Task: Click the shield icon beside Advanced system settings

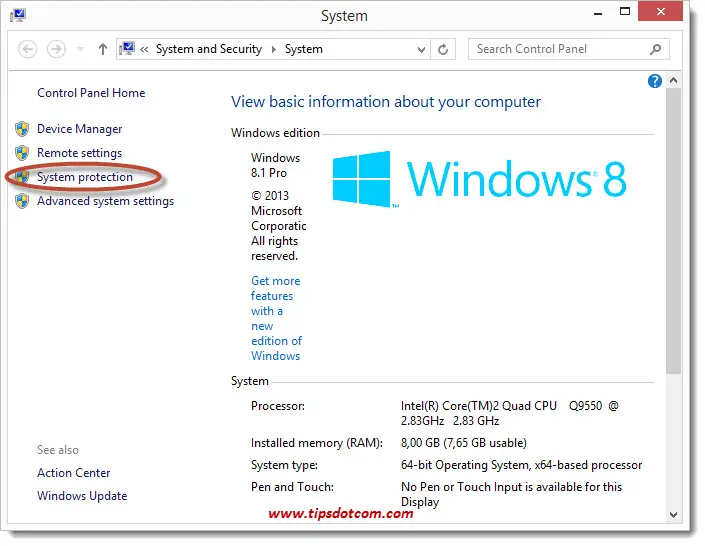Action: pos(22,201)
